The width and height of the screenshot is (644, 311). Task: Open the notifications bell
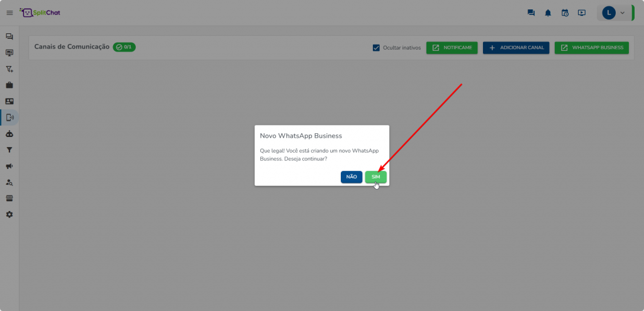pyautogui.click(x=548, y=13)
